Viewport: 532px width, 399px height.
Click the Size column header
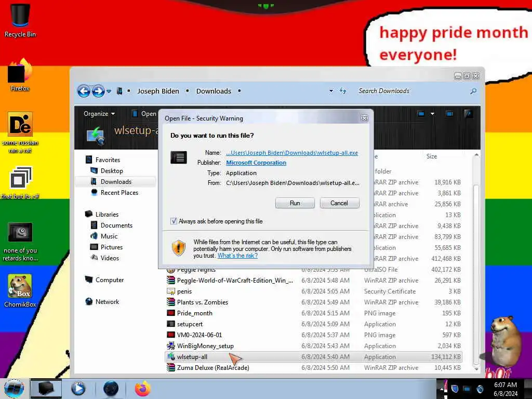tap(432, 156)
